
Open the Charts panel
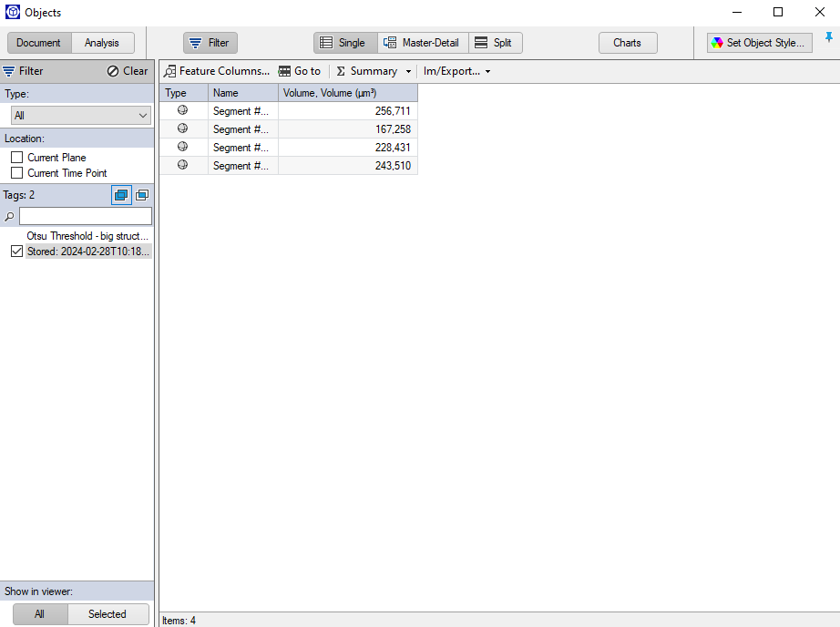pyautogui.click(x=627, y=42)
